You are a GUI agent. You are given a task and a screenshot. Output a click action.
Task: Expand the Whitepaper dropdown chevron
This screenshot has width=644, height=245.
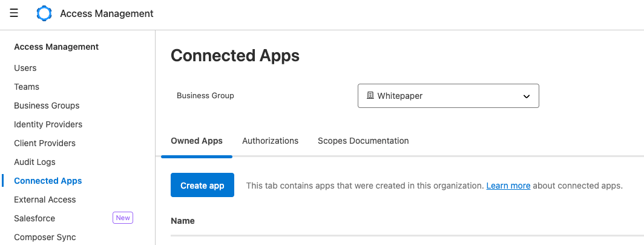pyautogui.click(x=526, y=96)
